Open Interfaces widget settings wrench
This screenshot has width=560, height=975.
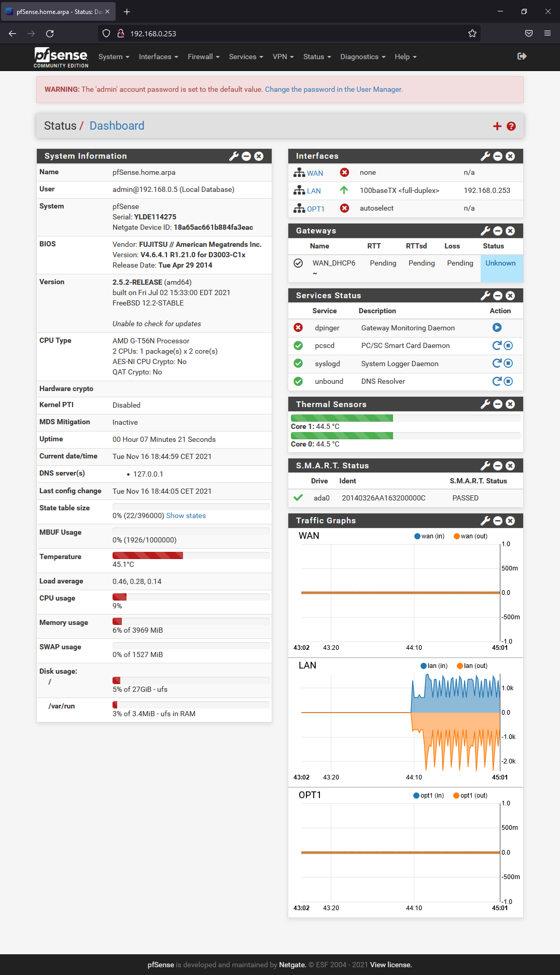click(x=485, y=156)
